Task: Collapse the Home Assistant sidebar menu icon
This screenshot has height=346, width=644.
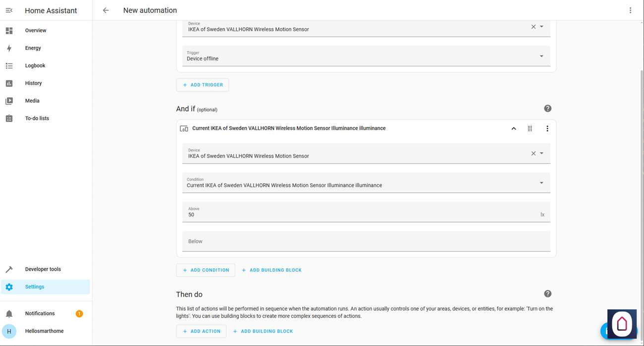Action: click(x=9, y=10)
